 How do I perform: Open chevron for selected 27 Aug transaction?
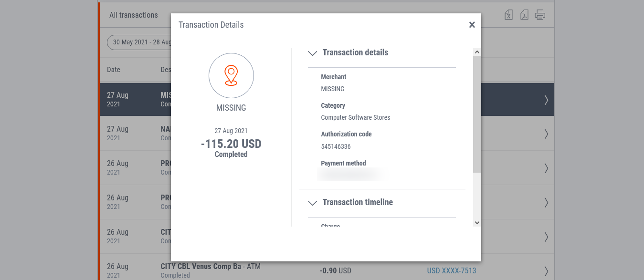point(546,100)
